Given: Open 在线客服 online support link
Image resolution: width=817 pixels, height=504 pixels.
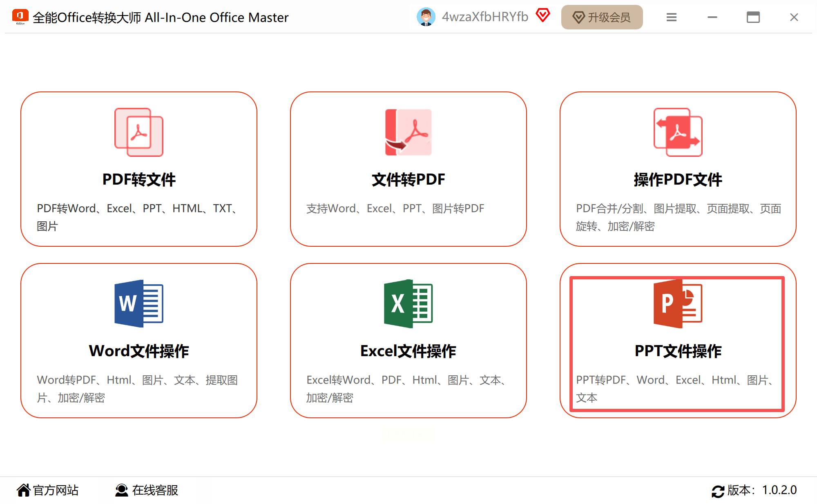Looking at the screenshot, I should [147, 490].
